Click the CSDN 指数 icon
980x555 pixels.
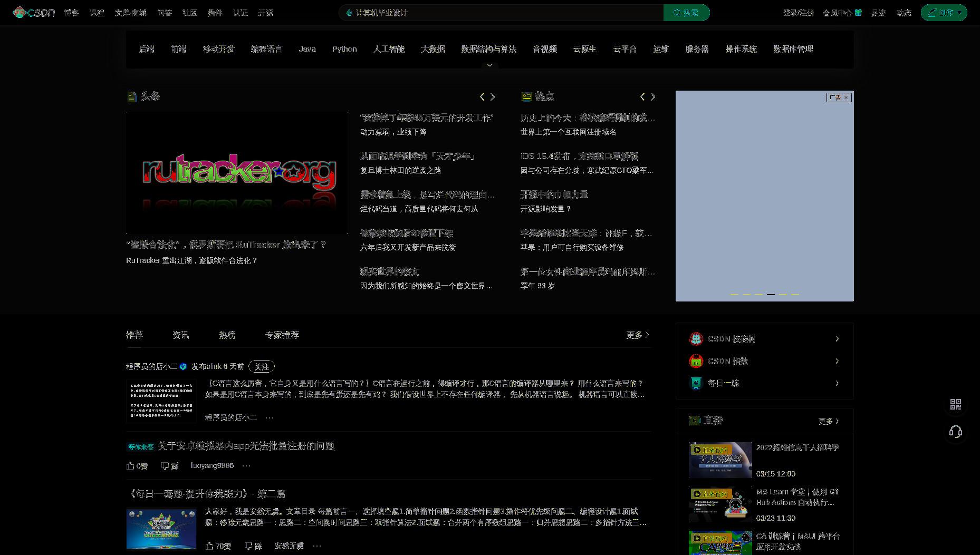tap(696, 361)
